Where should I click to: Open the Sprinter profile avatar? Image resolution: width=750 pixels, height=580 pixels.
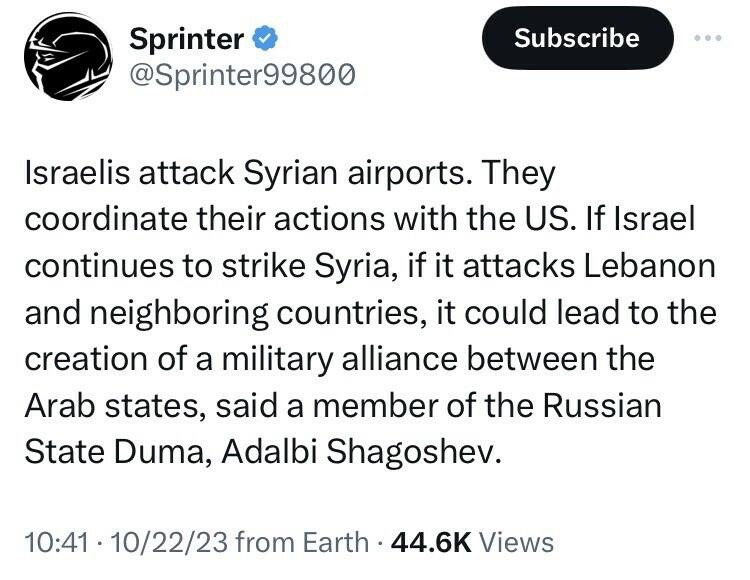coord(64,59)
